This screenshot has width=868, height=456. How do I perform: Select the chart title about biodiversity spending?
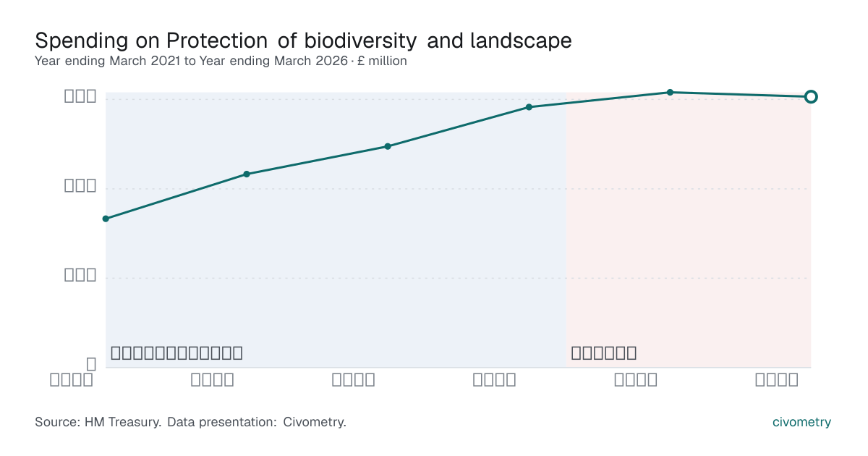pos(303,41)
